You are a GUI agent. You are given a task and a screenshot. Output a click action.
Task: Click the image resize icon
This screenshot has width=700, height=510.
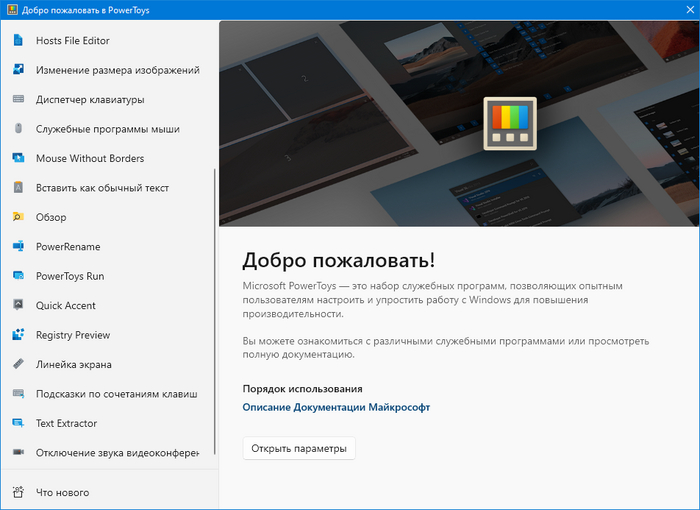tap(18, 70)
